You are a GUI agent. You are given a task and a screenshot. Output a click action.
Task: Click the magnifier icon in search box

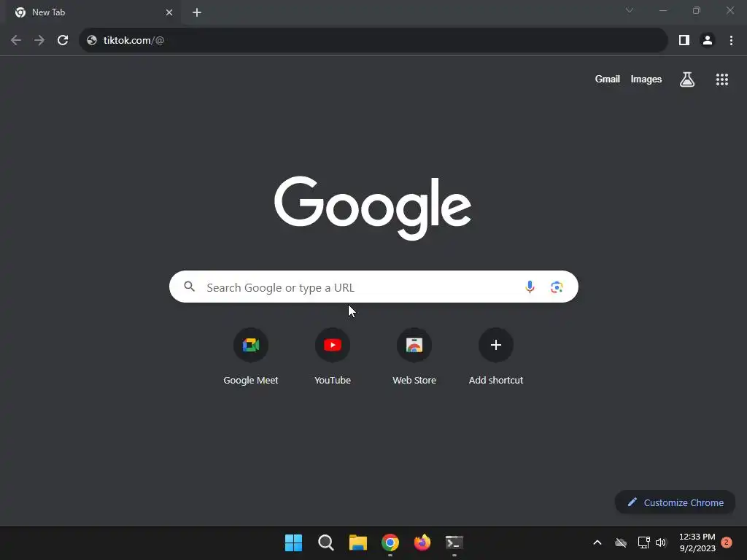(x=189, y=287)
